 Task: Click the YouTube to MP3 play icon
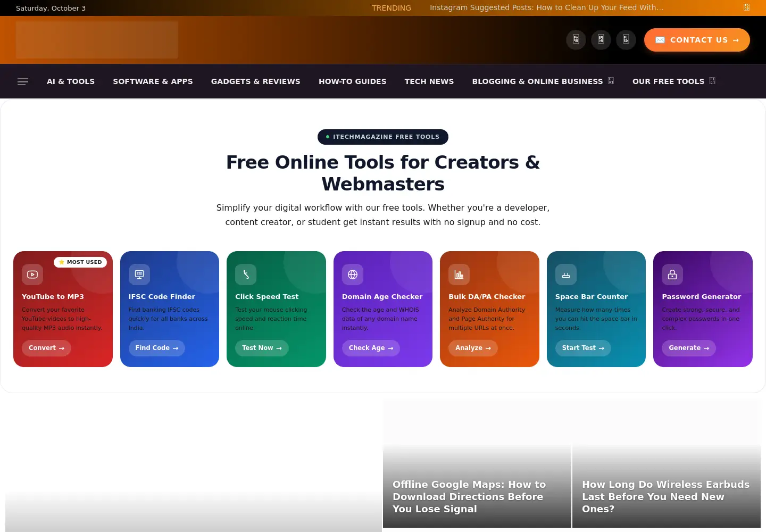pyautogui.click(x=32, y=275)
